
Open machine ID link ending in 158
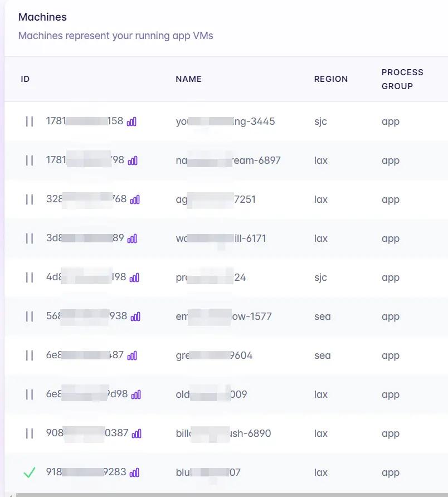click(x=84, y=121)
